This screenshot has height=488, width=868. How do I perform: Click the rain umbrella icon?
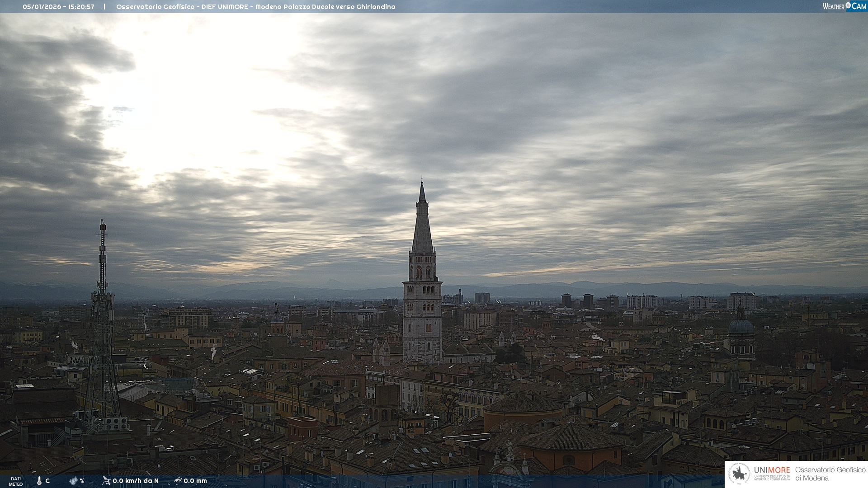click(178, 481)
